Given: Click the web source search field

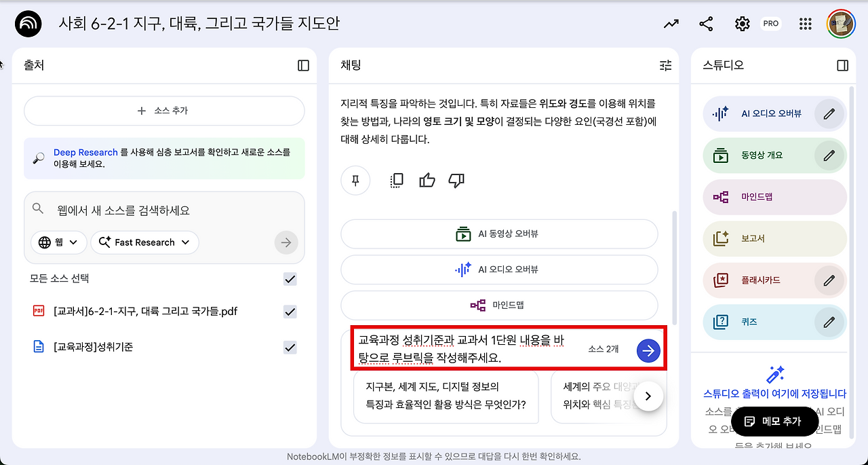Looking at the screenshot, I should click(164, 210).
